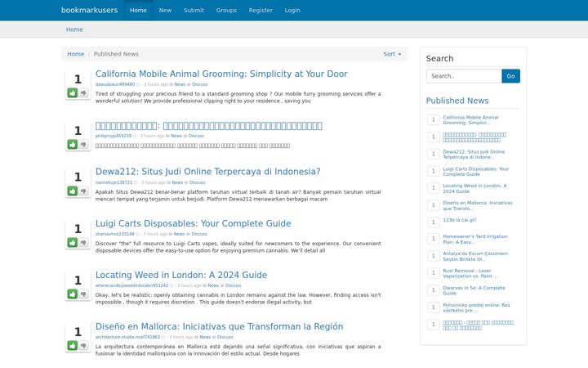Viewport: 588px width, 368px height.
Task: View user wherecanibuyweedinlondon951242 profile
Action: pos(131,285)
